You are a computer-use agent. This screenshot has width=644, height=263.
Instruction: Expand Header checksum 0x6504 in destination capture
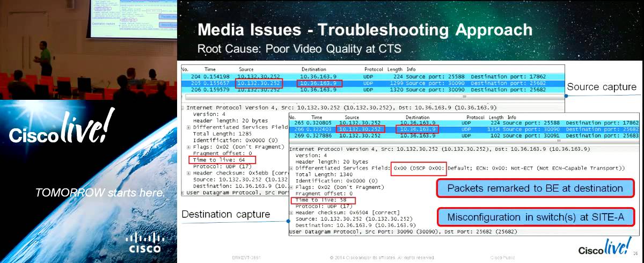pos(291,213)
